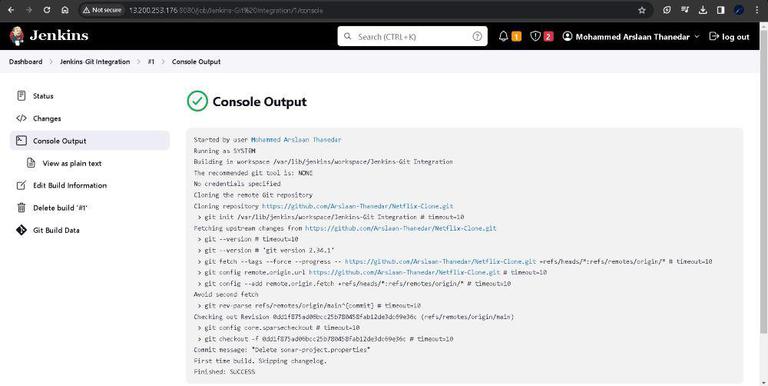This screenshot has height=386, width=768.
Task: Click 'First time build. Skipping changelog.' line
Action: click(260, 361)
